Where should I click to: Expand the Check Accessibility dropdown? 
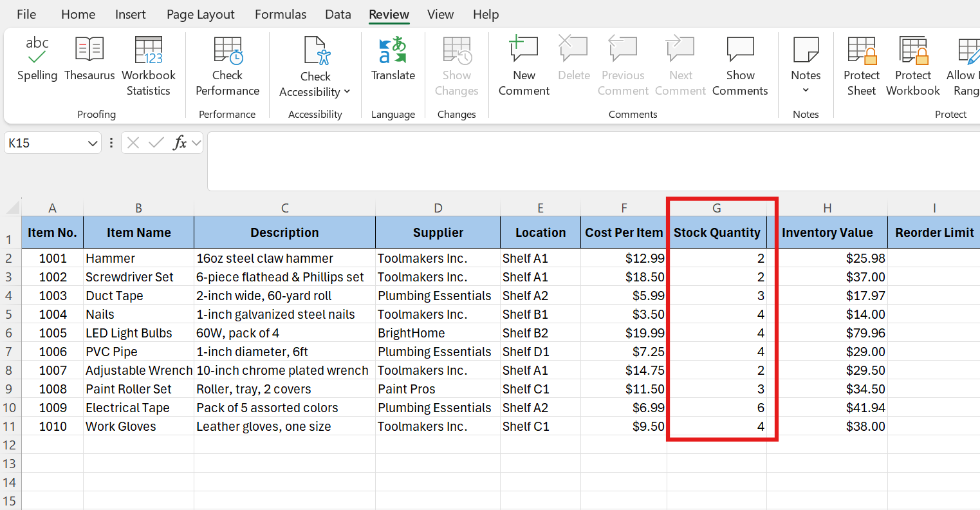[x=347, y=92]
